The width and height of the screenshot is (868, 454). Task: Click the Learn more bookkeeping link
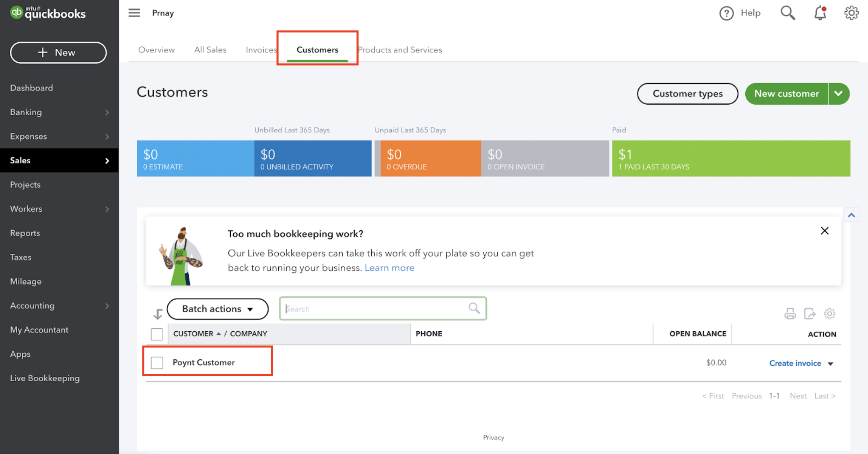pyautogui.click(x=390, y=267)
